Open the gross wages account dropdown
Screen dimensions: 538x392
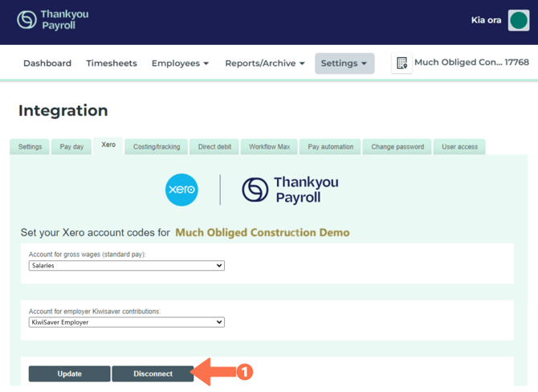click(x=127, y=265)
